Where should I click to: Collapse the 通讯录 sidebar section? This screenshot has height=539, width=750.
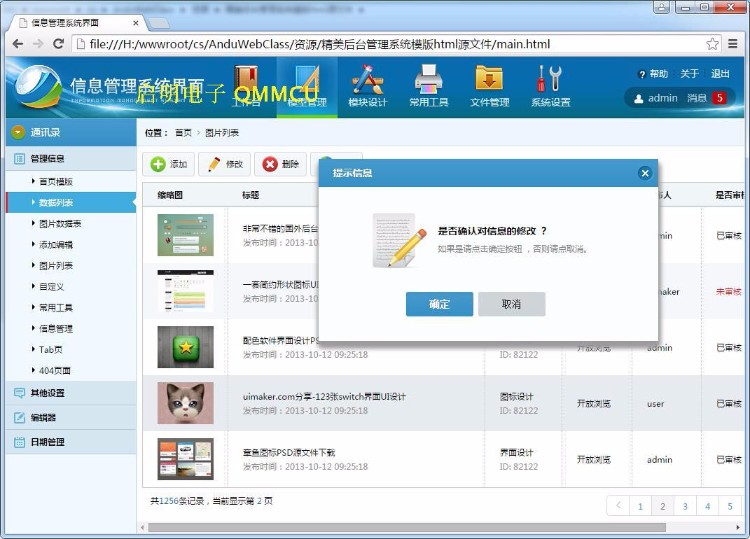point(71,132)
